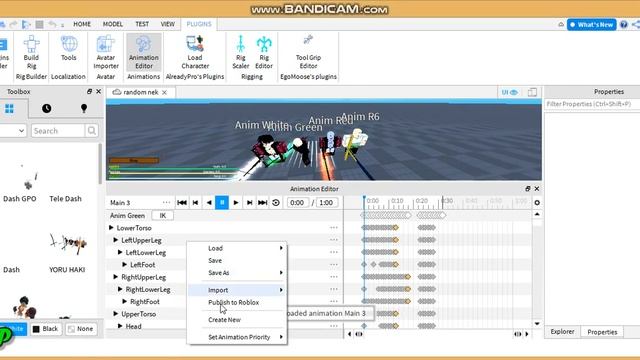Select the None background option

coord(81,329)
